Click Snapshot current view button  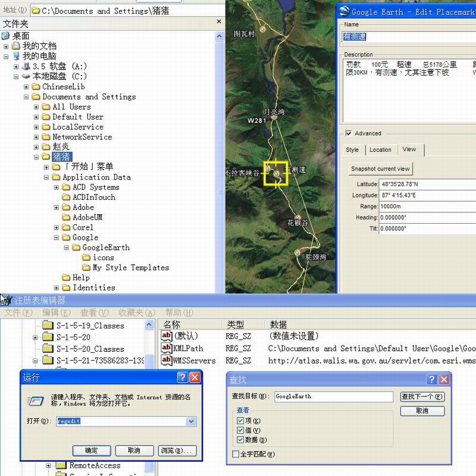coord(380,169)
